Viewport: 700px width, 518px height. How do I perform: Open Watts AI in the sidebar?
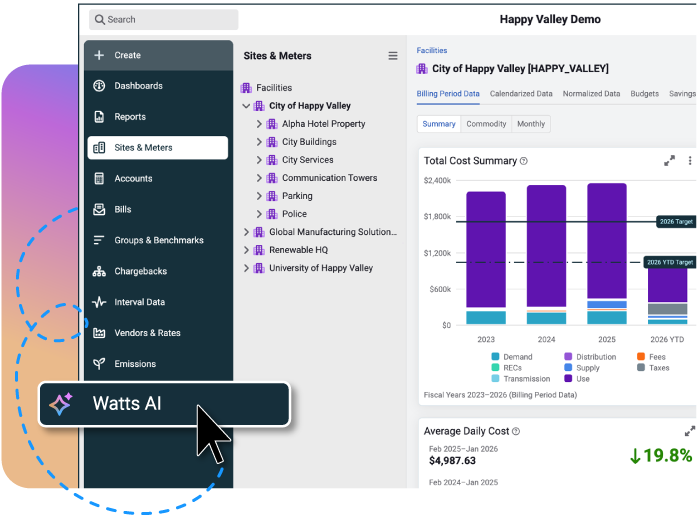coord(165,404)
